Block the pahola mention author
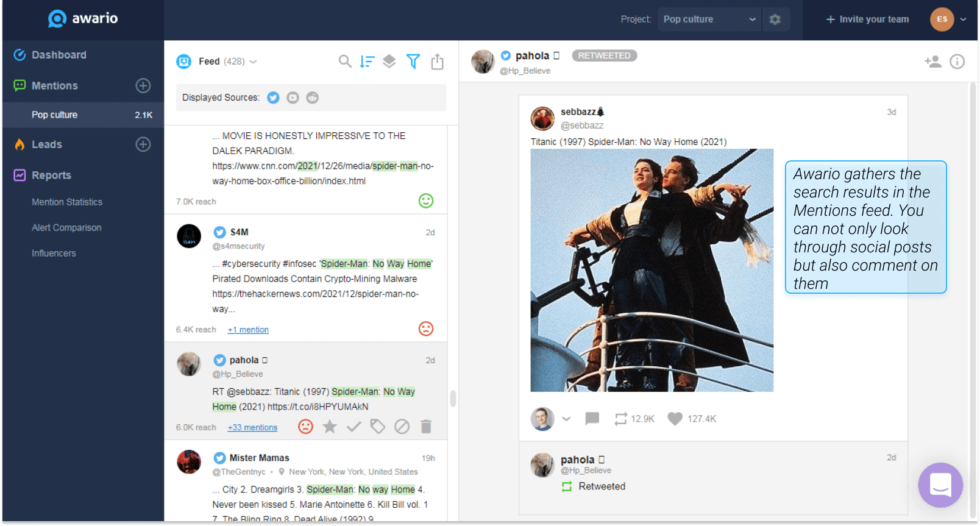 click(402, 427)
